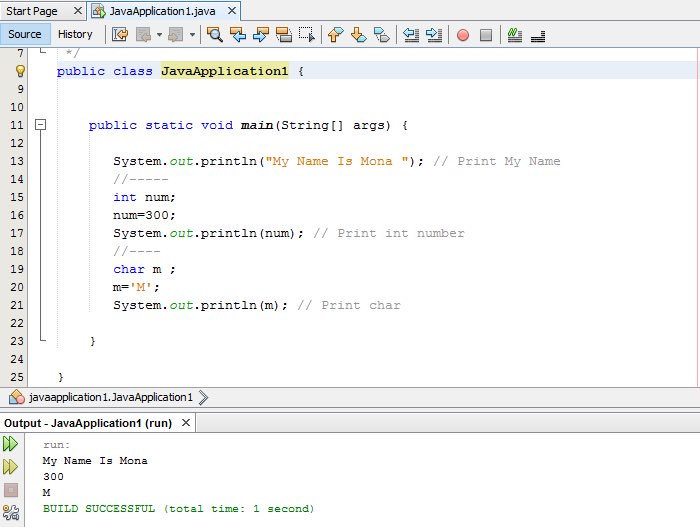Click the char m ; declaration
The width and height of the screenshot is (700, 527).
(144, 269)
